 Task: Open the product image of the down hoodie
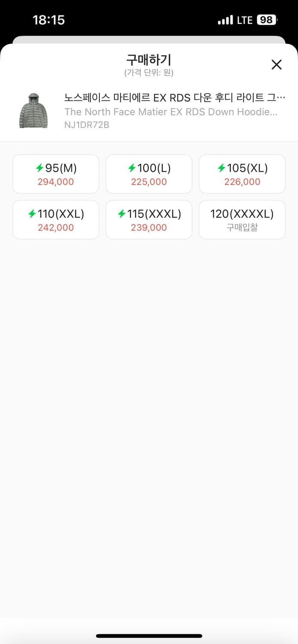click(x=34, y=110)
